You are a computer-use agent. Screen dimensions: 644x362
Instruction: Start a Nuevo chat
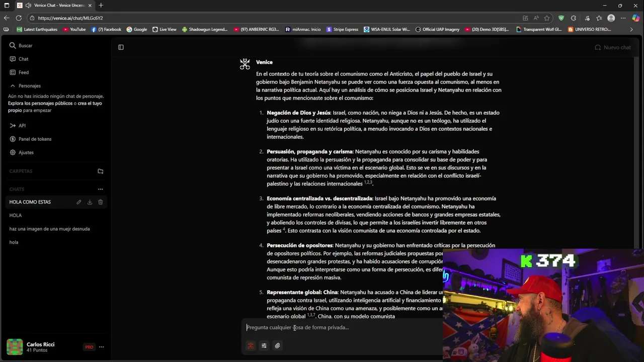tap(612, 47)
